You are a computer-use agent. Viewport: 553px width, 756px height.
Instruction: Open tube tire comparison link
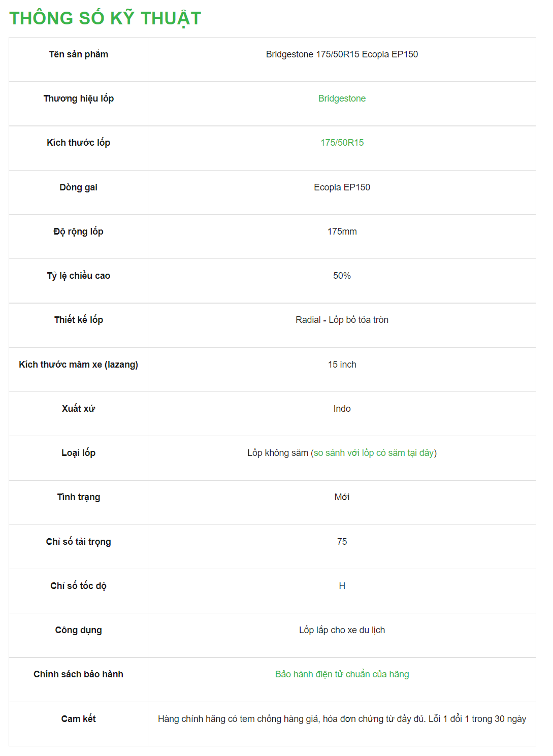[374, 453]
